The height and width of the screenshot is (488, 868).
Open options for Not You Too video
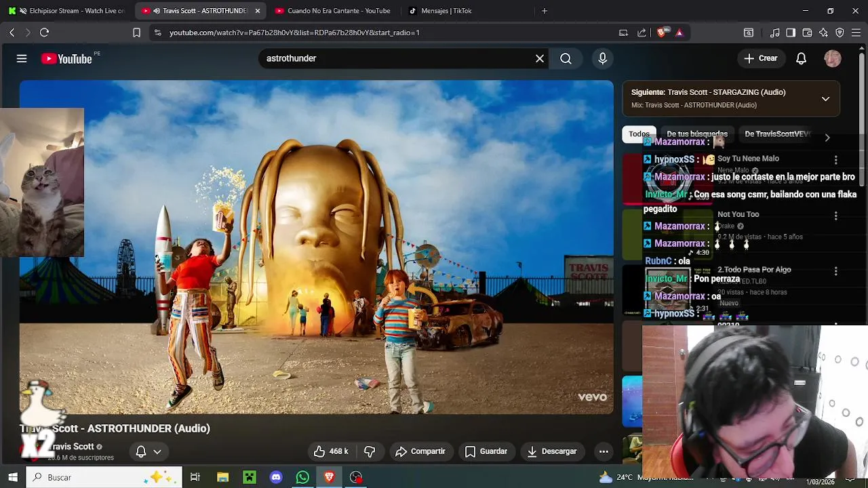pos(835,216)
